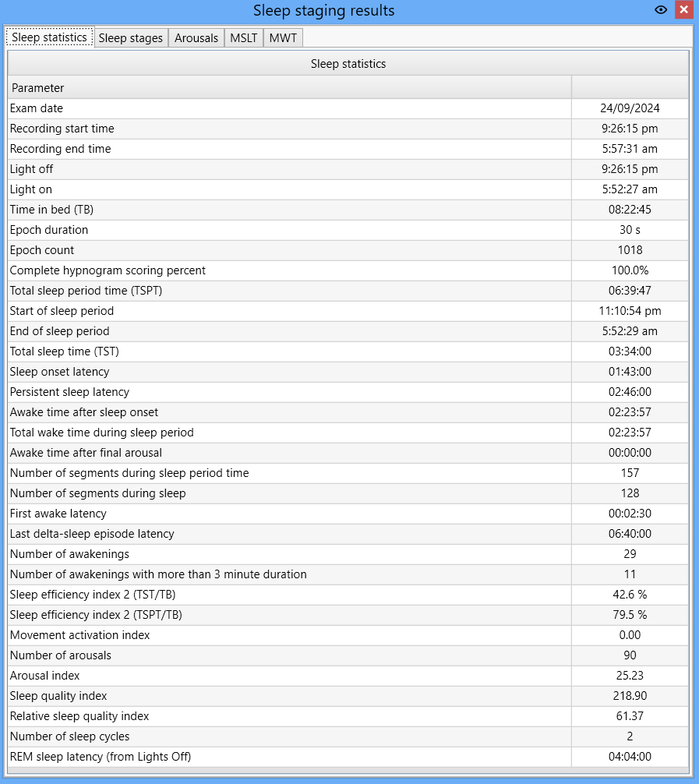Close the Sleep staging results window
This screenshot has width=699, height=784.
683,10
